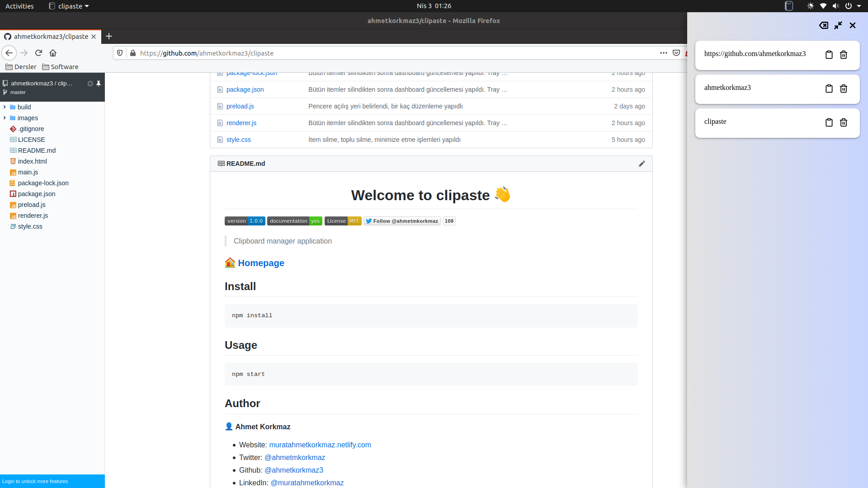Show site security padlock info

tap(133, 53)
